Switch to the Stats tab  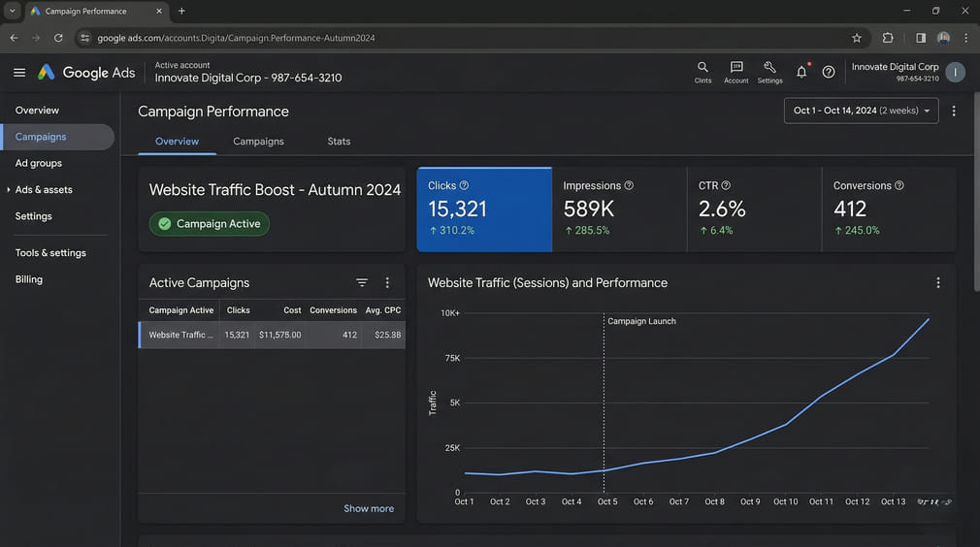pos(339,142)
